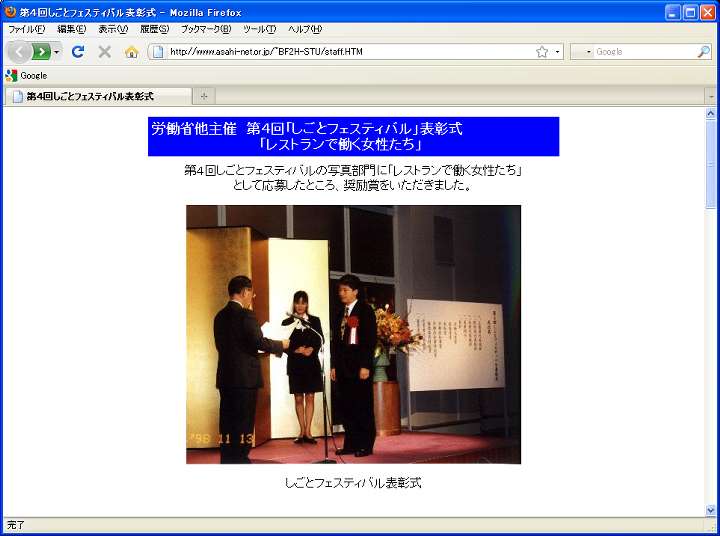Screen dimensions: 720x536
Task: Expand the back/forward history dropdown arrow
Action: pos(57,51)
